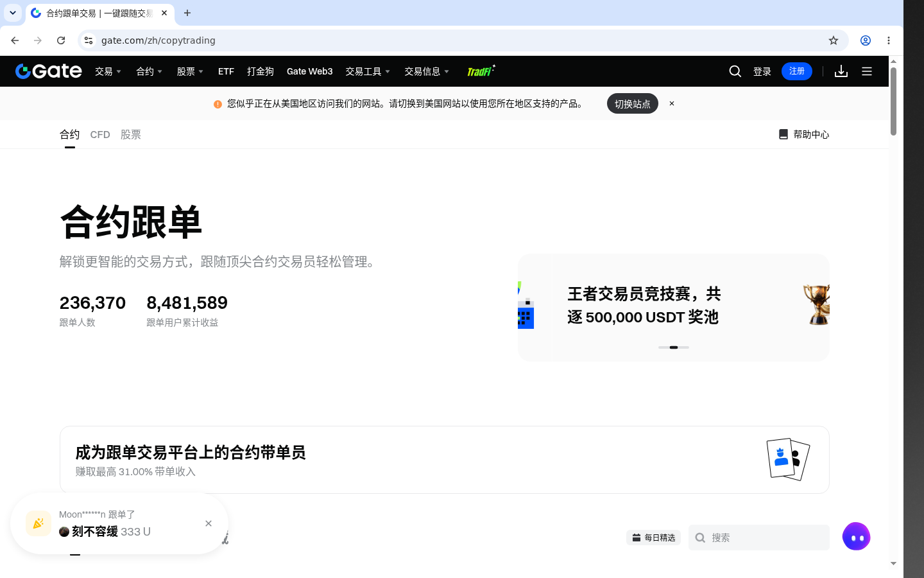The width and height of the screenshot is (924, 578).
Task: Focus the 搜索 trader search field
Action: (x=759, y=538)
